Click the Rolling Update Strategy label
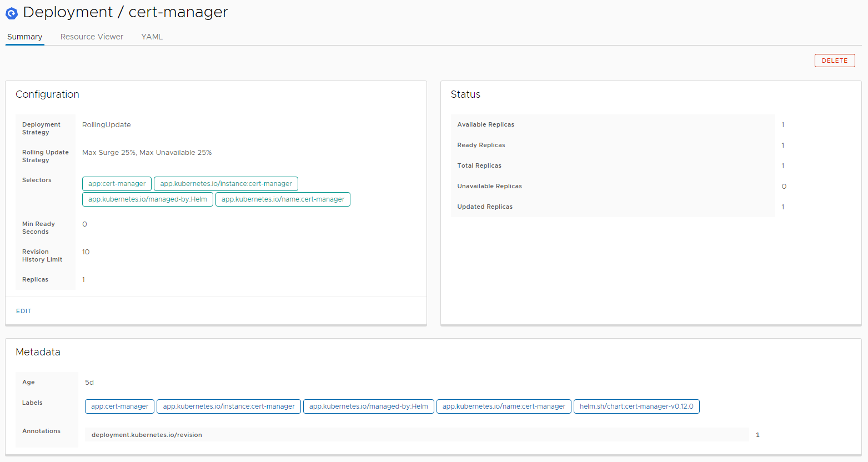The width and height of the screenshot is (868, 462). (x=46, y=157)
